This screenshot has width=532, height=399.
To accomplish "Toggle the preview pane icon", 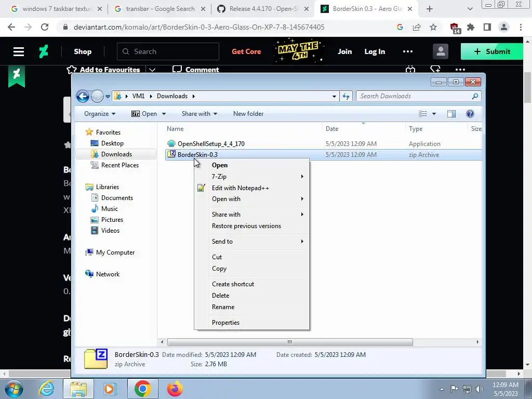I will point(451,114).
